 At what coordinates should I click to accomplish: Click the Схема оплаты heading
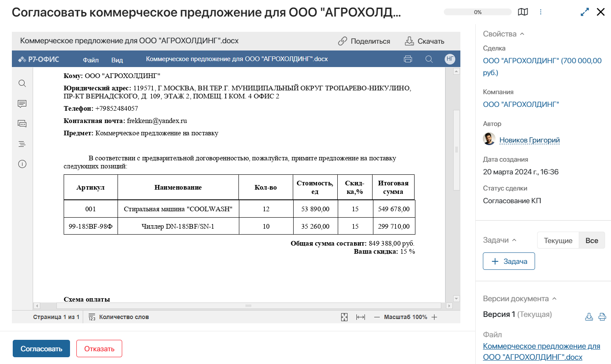click(87, 299)
